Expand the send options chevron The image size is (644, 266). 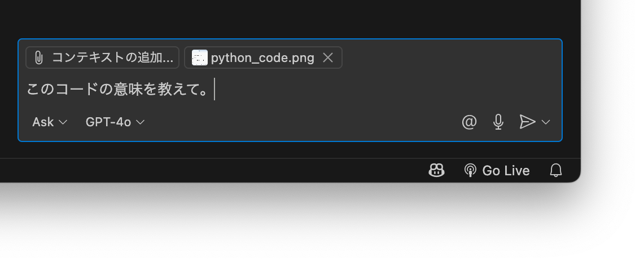point(545,122)
